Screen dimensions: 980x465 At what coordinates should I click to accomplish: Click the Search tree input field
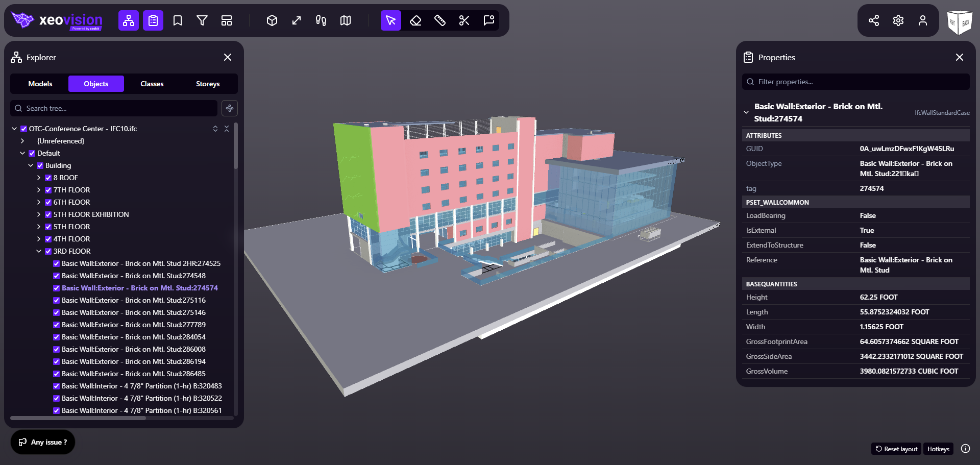pos(114,108)
